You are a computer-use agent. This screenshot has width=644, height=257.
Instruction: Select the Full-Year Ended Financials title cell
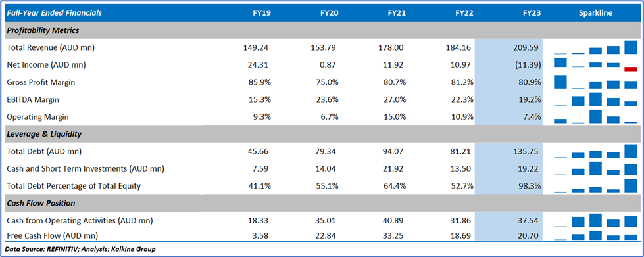pos(54,13)
